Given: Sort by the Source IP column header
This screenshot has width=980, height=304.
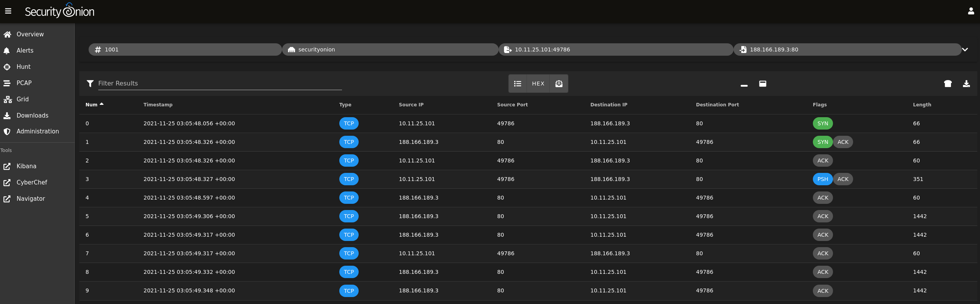Looking at the screenshot, I should (411, 105).
